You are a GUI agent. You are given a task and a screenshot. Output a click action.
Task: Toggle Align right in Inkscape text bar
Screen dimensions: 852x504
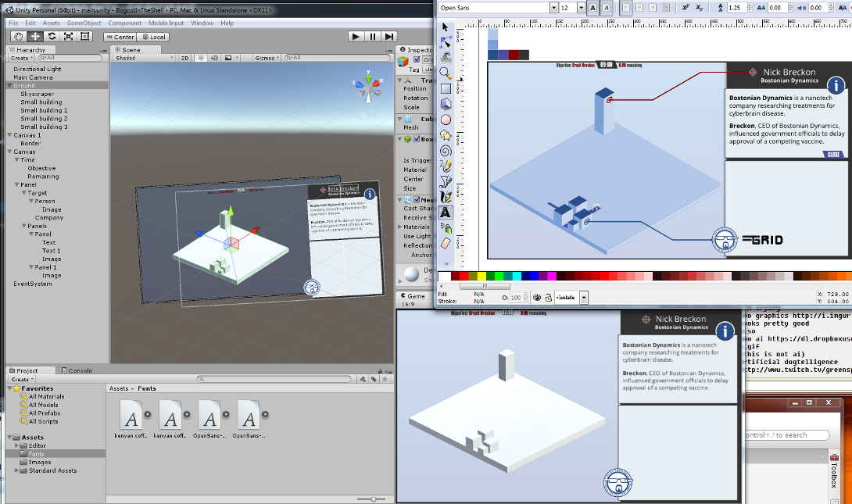(653, 8)
